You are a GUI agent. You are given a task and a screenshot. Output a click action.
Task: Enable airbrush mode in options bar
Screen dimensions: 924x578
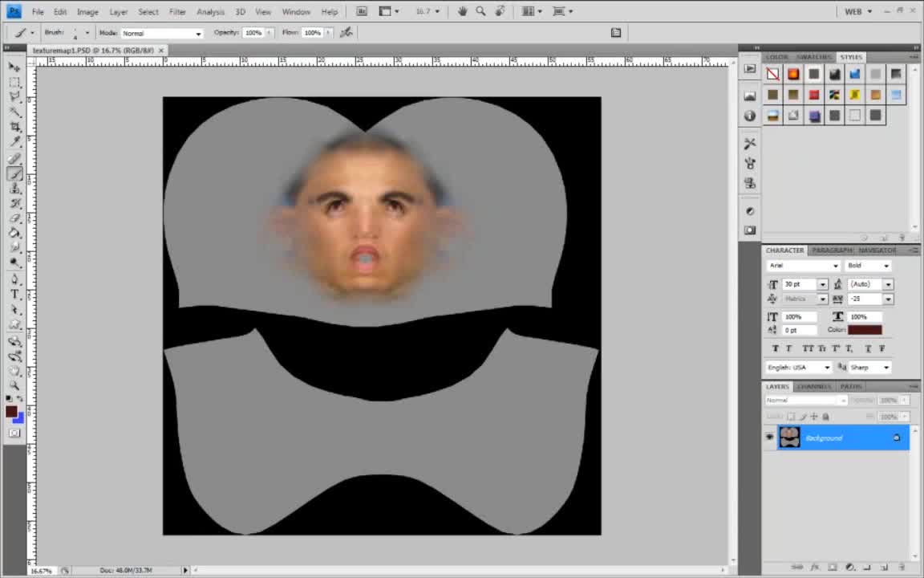click(346, 32)
